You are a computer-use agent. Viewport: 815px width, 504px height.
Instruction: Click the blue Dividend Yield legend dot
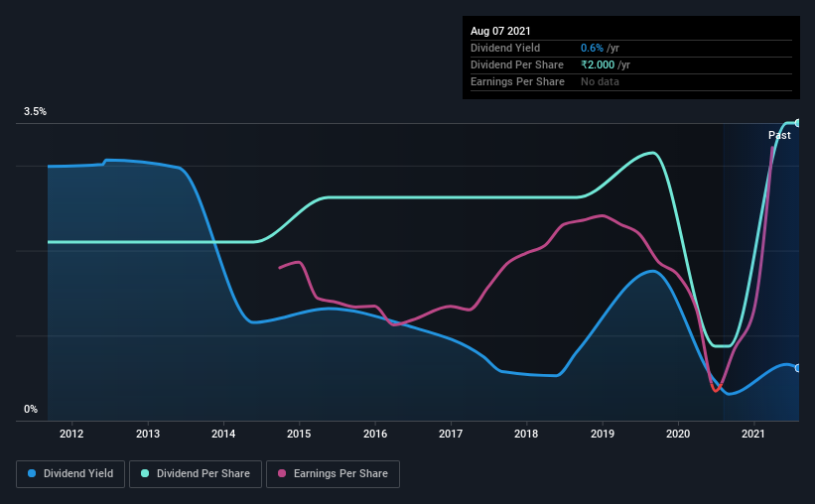click(32, 473)
